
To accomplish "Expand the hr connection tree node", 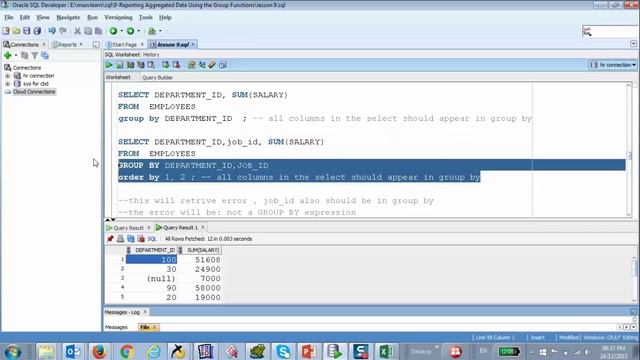I will pos(7,76).
